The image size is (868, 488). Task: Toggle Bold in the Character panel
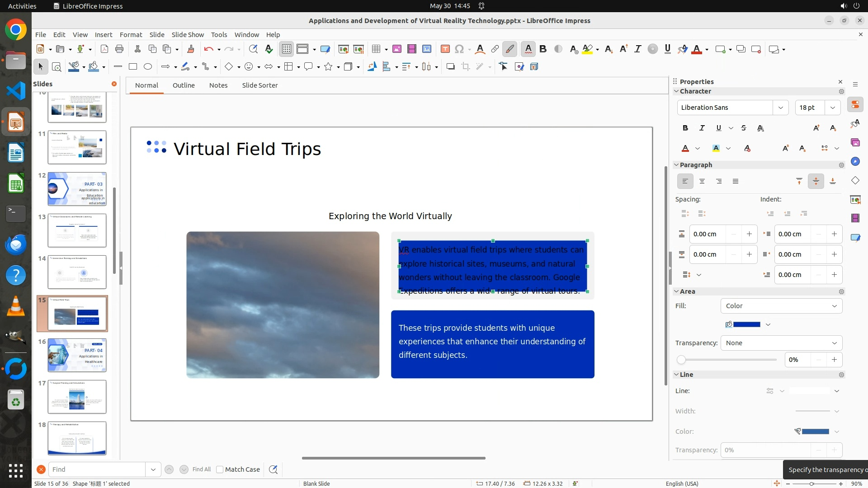pos(685,128)
